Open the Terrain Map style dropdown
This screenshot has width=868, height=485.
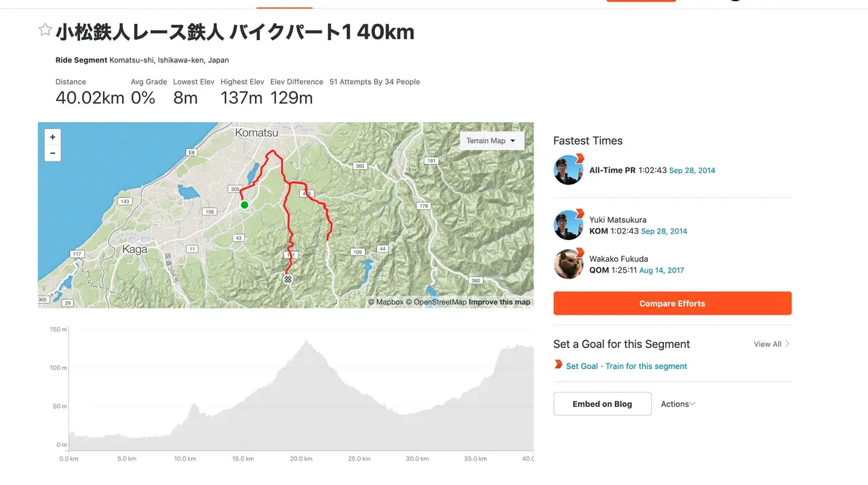coord(491,140)
